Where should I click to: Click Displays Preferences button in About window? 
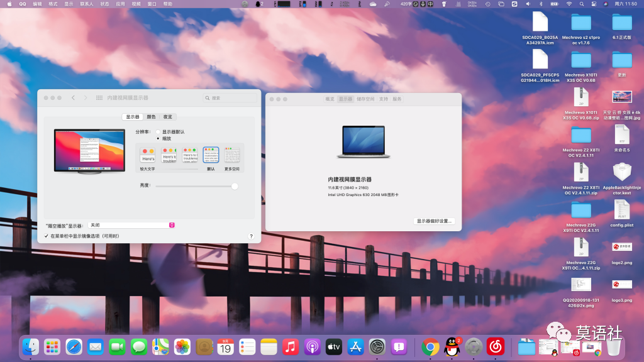click(x=434, y=221)
